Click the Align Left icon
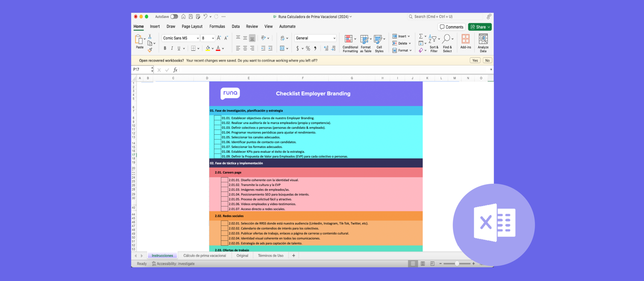This screenshot has height=281, width=644. [238, 48]
